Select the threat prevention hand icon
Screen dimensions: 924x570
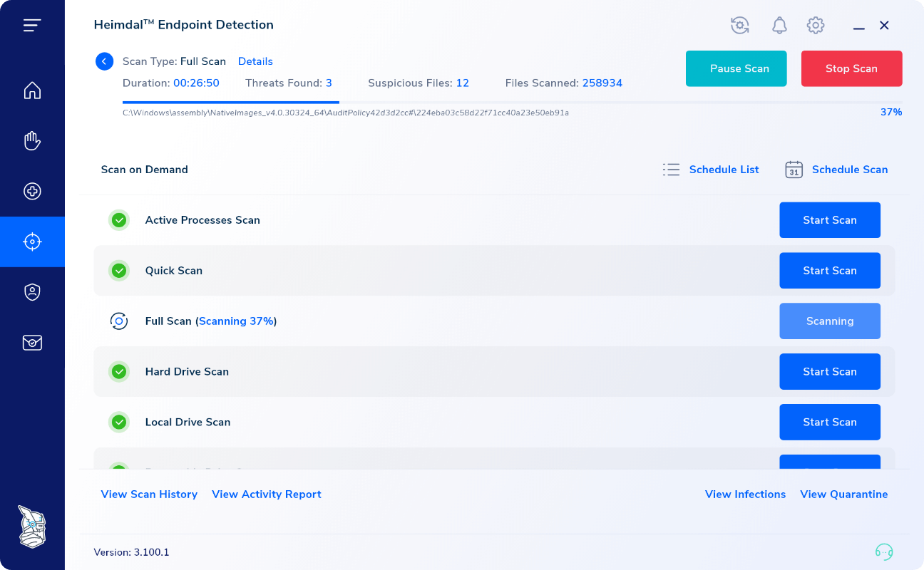[x=32, y=140]
